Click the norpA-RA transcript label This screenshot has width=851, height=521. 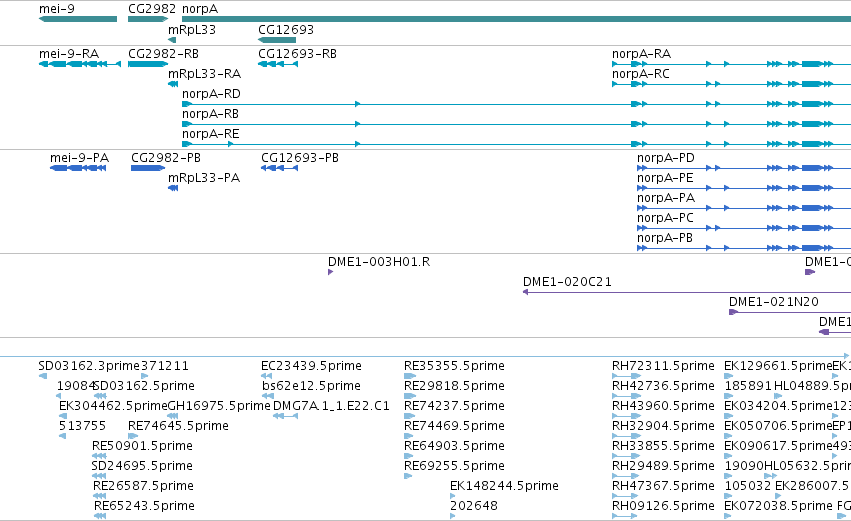[x=641, y=54]
